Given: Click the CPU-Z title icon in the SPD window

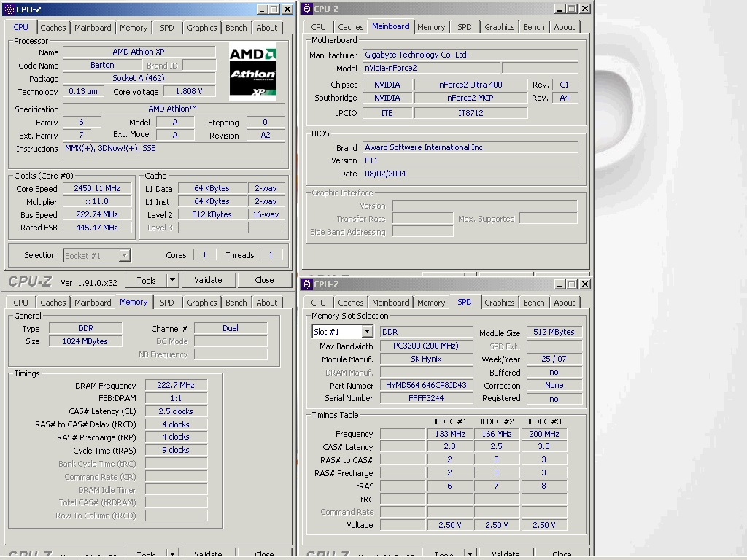Looking at the screenshot, I should (x=307, y=284).
